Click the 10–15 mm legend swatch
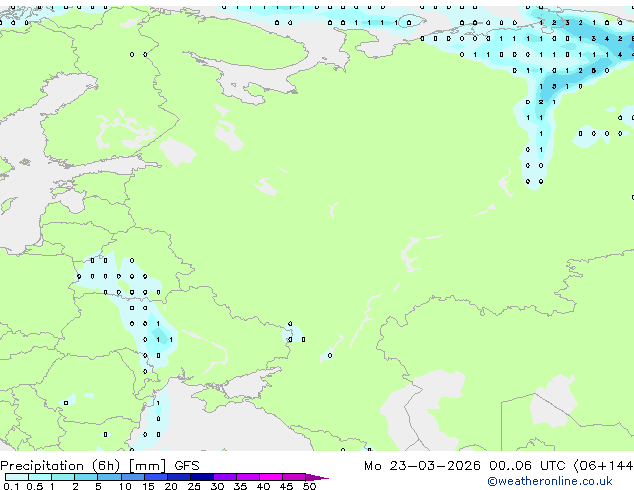The image size is (634, 490). [x=132, y=477]
